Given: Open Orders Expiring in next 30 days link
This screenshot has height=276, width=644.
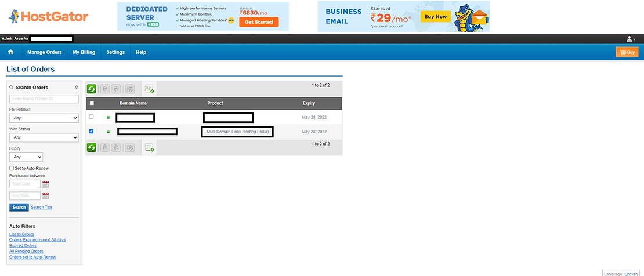Looking at the screenshot, I should coord(37,239).
